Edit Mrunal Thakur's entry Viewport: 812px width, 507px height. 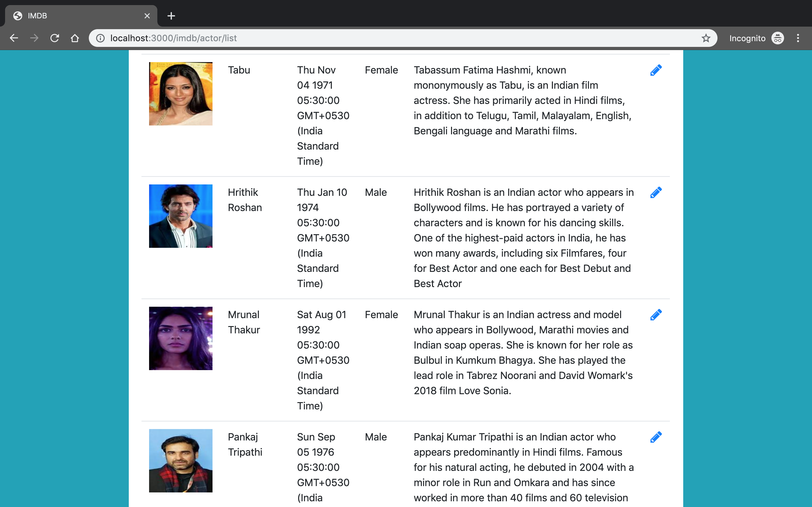656,314
